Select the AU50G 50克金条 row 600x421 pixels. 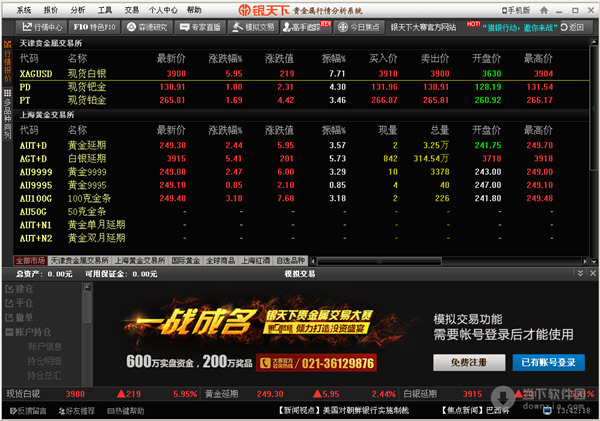301,212
